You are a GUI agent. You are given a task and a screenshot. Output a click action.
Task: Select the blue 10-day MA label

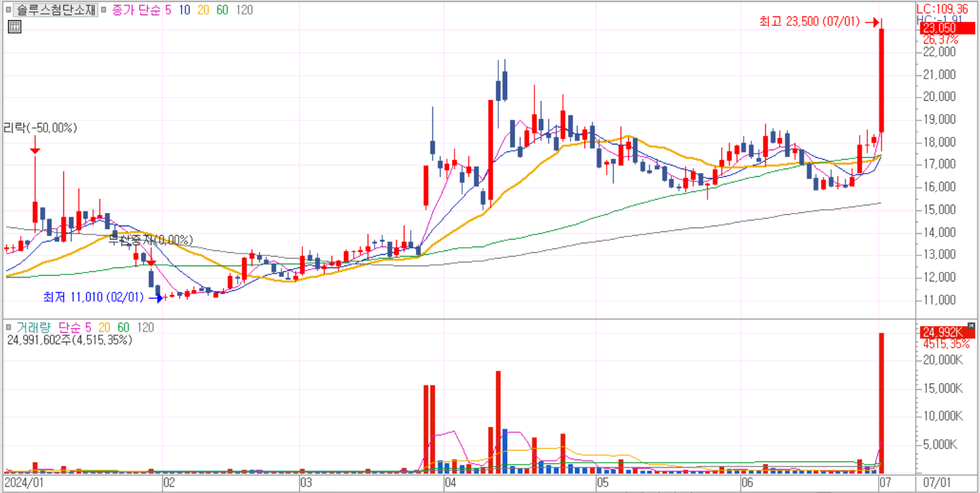[x=185, y=11]
